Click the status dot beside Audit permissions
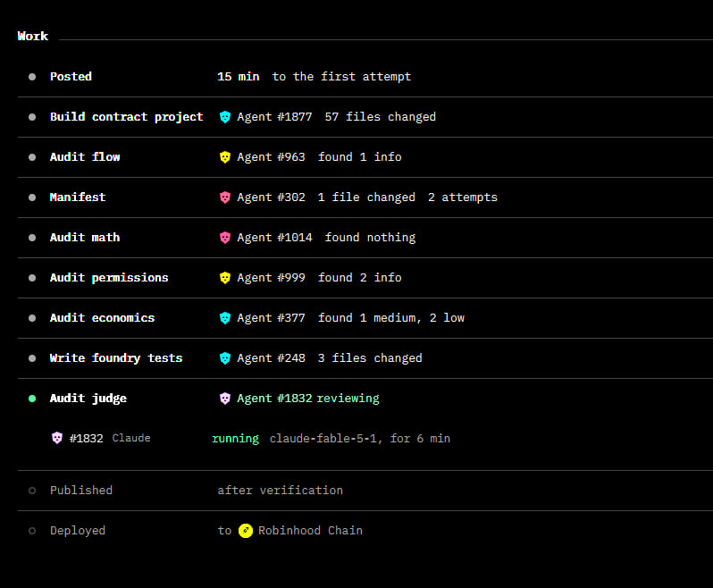 pyautogui.click(x=32, y=278)
